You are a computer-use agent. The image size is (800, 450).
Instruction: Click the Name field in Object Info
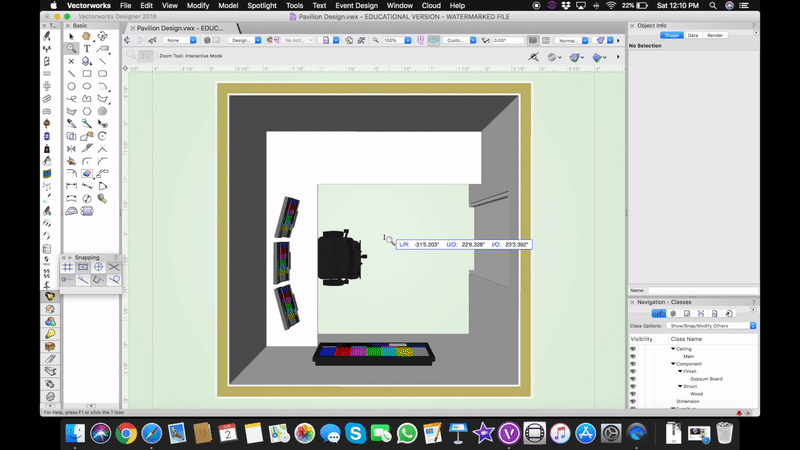702,290
